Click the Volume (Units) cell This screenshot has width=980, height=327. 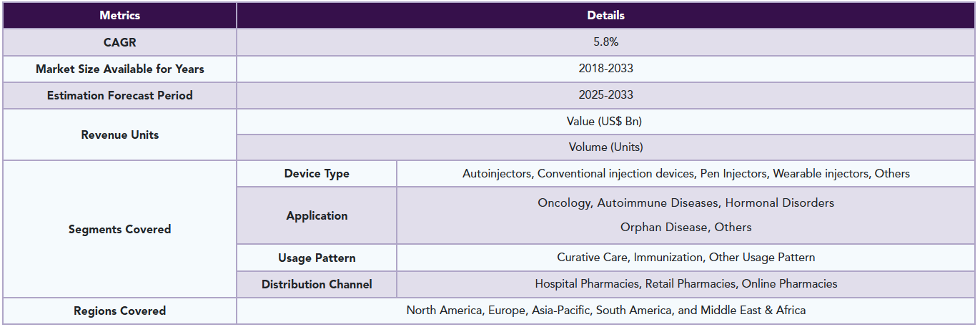click(x=605, y=147)
